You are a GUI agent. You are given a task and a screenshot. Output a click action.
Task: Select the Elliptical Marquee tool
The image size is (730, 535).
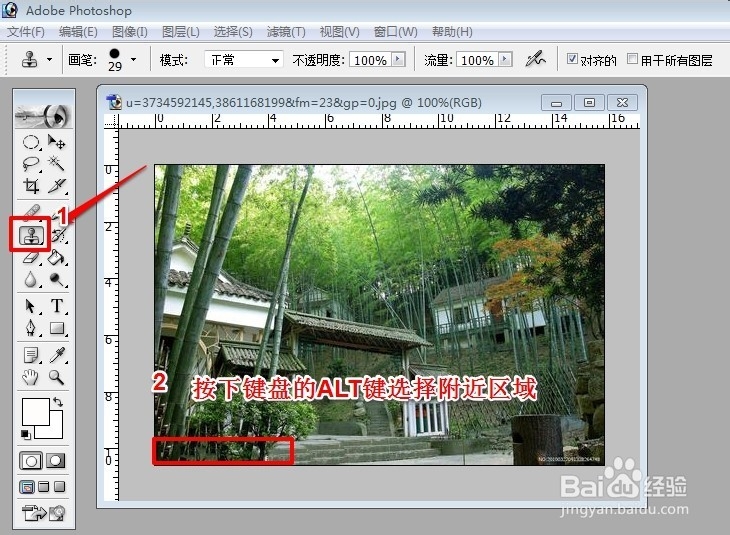(x=31, y=142)
